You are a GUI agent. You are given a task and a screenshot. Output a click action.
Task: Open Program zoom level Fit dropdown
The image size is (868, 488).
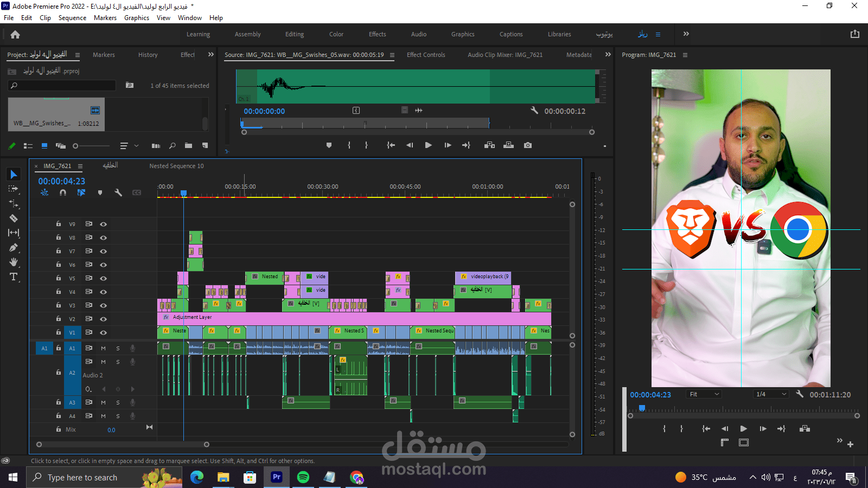click(x=704, y=394)
